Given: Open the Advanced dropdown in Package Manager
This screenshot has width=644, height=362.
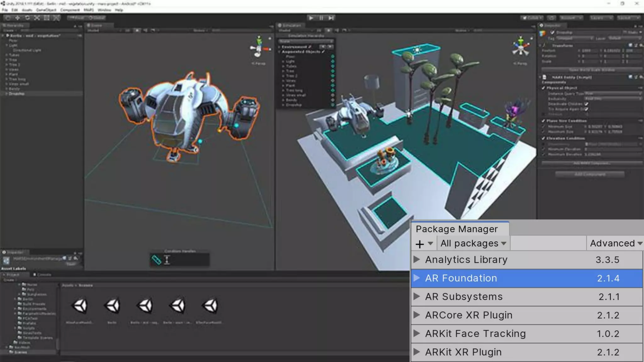Looking at the screenshot, I should pyautogui.click(x=615, y=244).
